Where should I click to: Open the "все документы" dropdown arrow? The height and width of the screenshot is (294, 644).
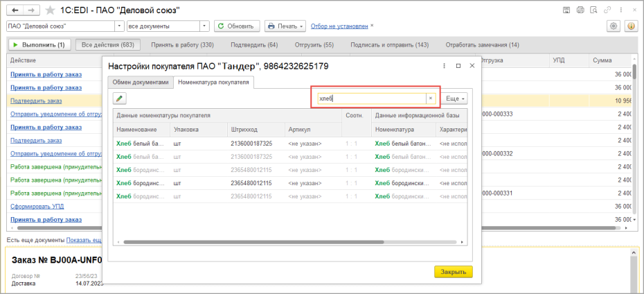(x=204, y=26)
